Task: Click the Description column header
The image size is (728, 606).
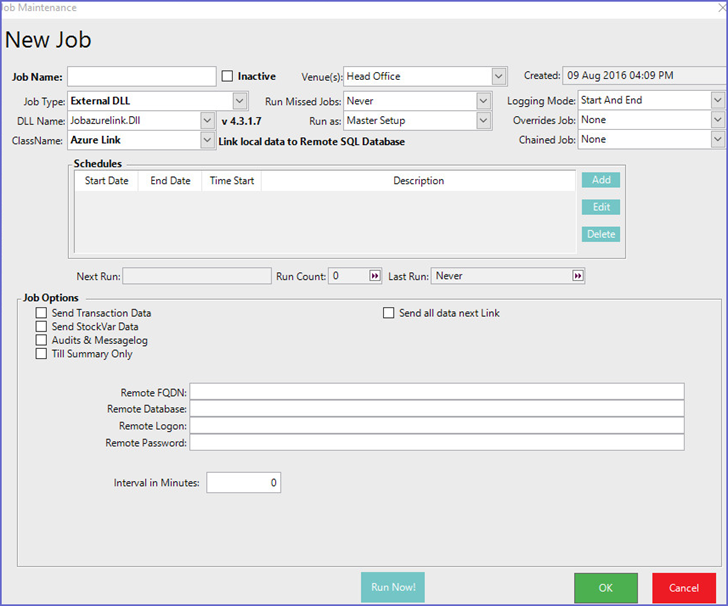Action: click(418, 181)
